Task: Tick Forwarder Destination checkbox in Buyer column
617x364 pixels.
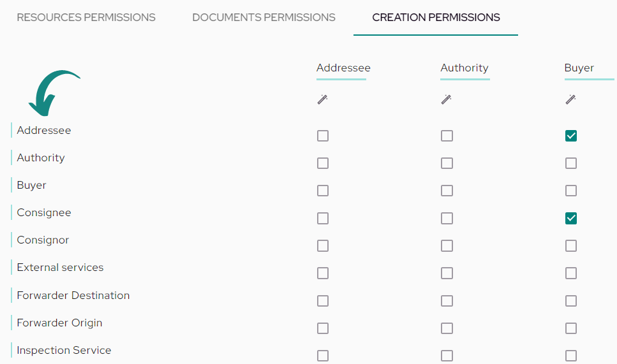Action: pyautogui.click(x=571, y=301)
